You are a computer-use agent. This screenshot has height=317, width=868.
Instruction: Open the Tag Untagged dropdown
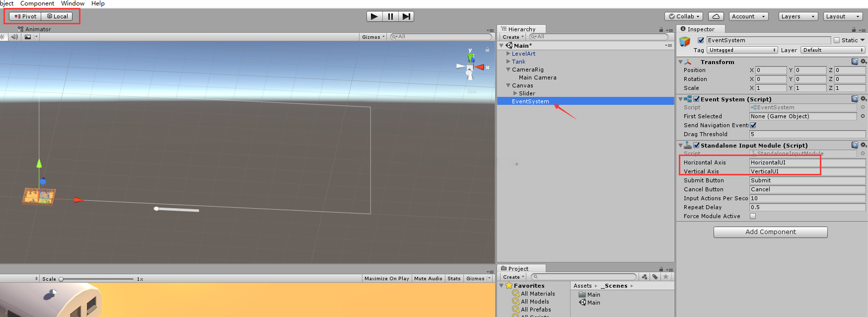click(742, 50)
